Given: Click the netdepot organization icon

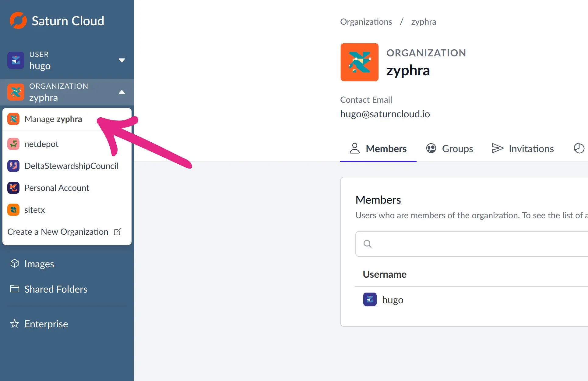Looking at the screenshot, I should click(13, 144).
